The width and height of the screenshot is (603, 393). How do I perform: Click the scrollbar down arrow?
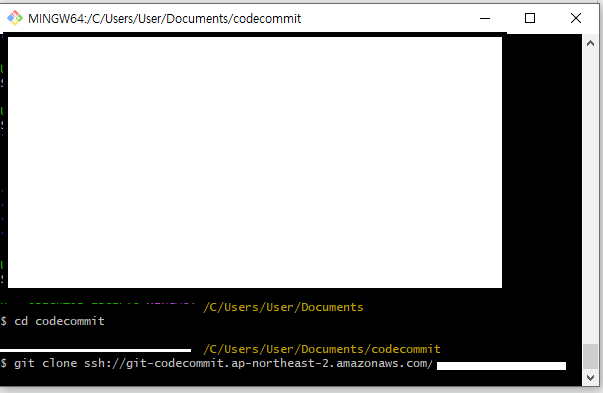(x=590, y=378)
